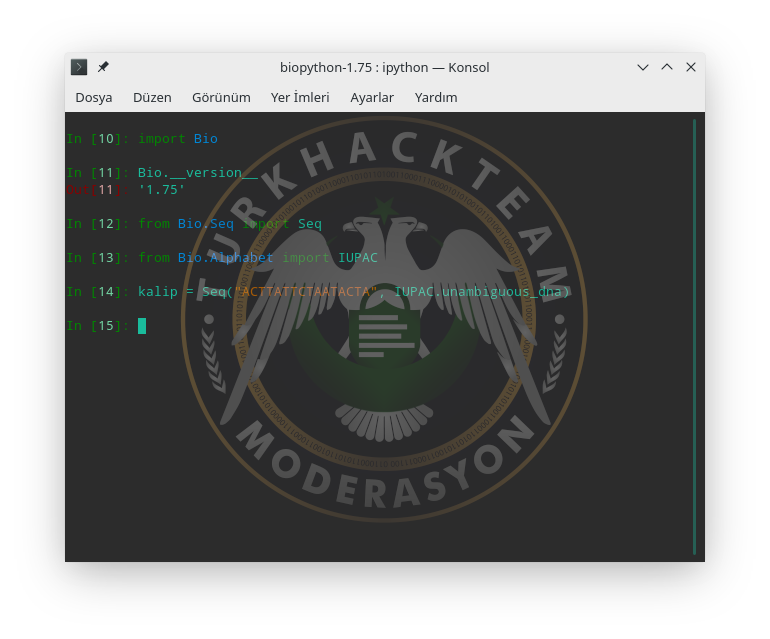Click the 'kalip' variable name
770x639 pixels.
158,292
